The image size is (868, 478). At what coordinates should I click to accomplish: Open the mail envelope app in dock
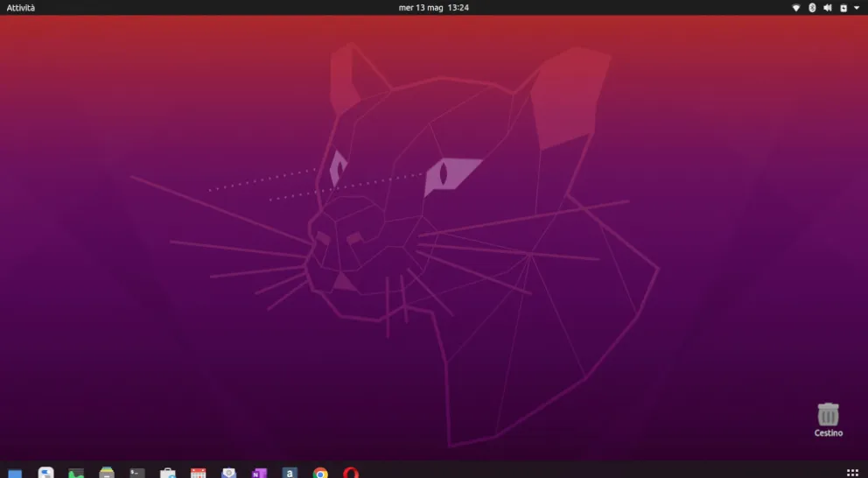[x=228, y=473]
